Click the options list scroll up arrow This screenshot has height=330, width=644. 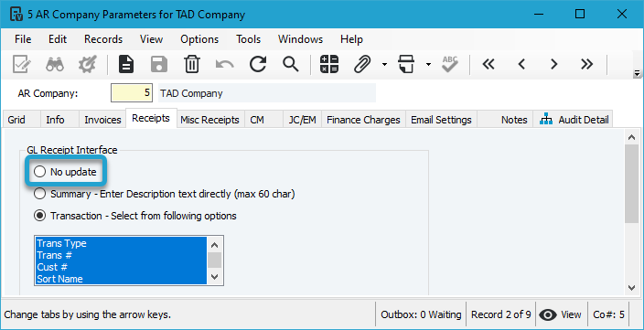pyautogui.click(x=214, y=245)
